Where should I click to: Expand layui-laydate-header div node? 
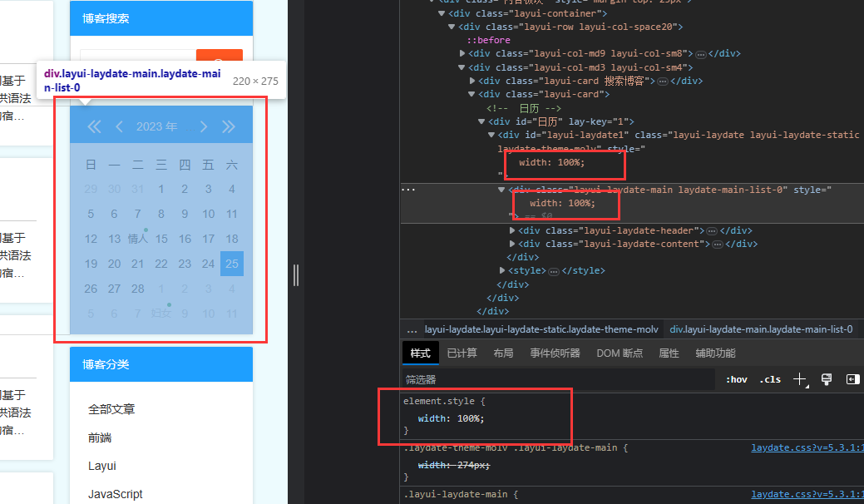pos(512,230)
